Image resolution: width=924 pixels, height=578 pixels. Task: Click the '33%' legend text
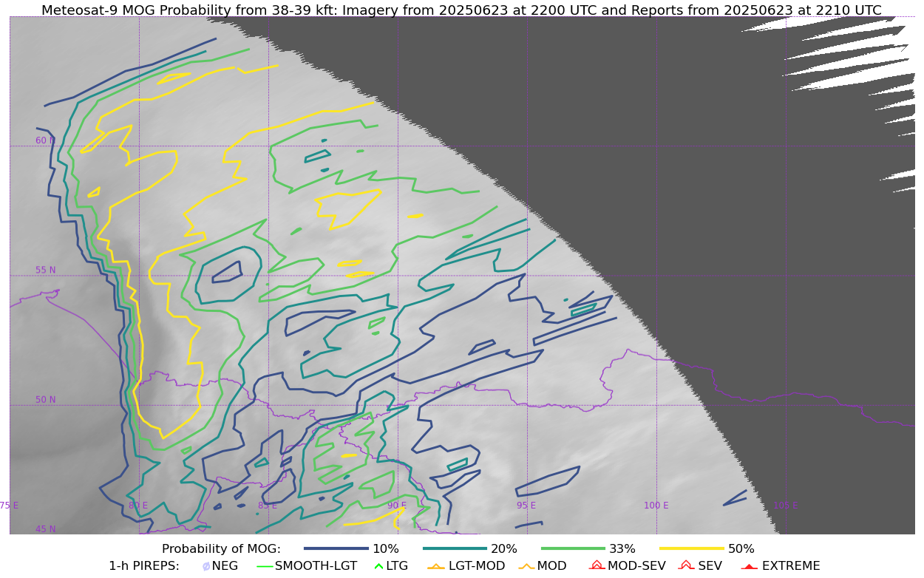pos(622,549)
